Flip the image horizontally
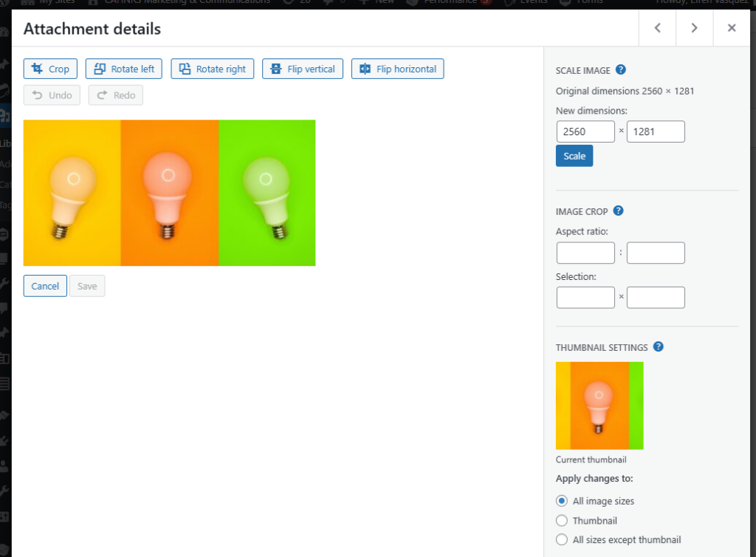 (x=397, y=68)
